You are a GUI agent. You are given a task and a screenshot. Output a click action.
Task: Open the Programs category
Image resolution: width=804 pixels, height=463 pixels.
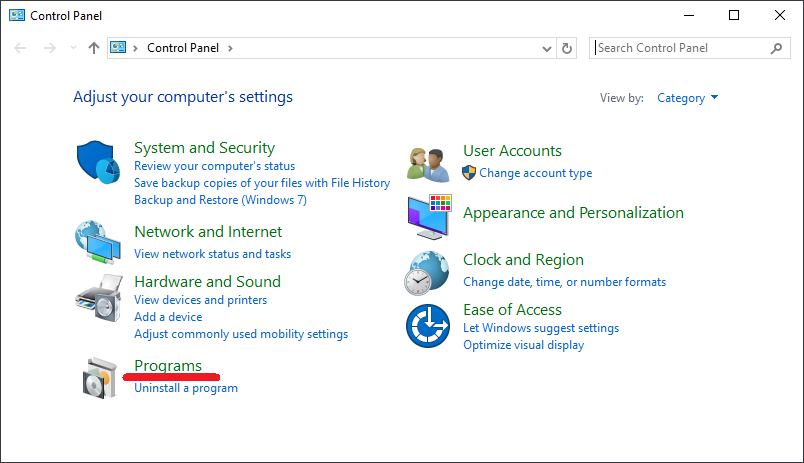click(x=168, y=366)
